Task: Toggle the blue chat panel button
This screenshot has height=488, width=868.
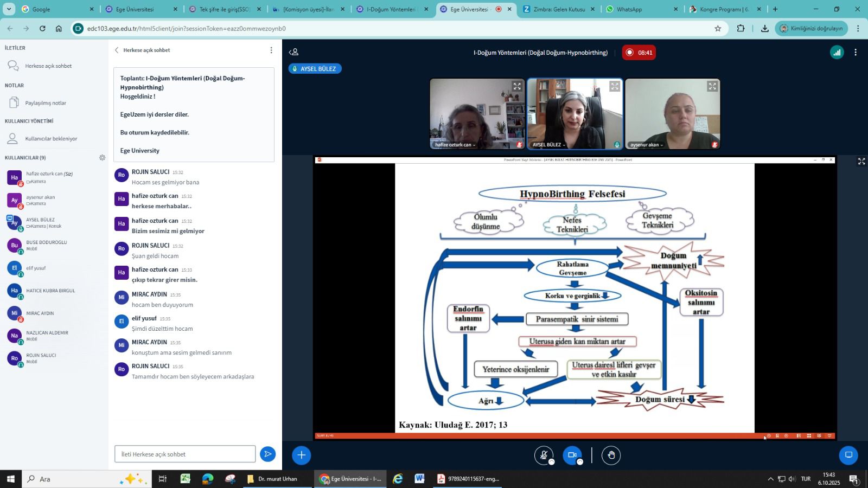Action: pos(848,455)
